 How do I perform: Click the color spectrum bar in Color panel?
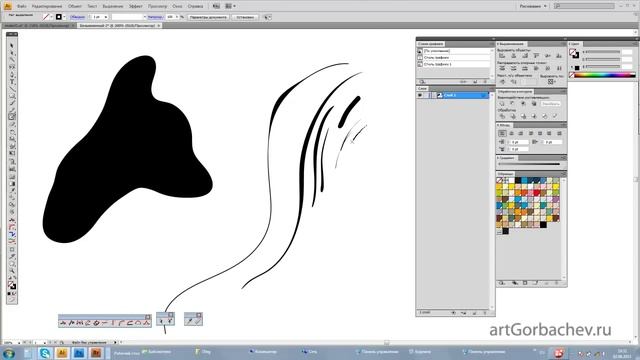(x=605, y=75)
